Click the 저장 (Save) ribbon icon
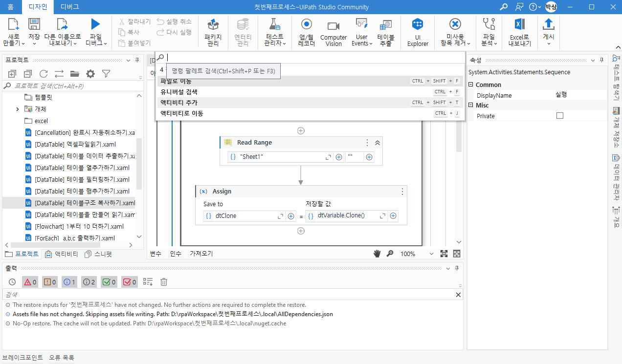The image size is (622, 364). click(34, 24)
